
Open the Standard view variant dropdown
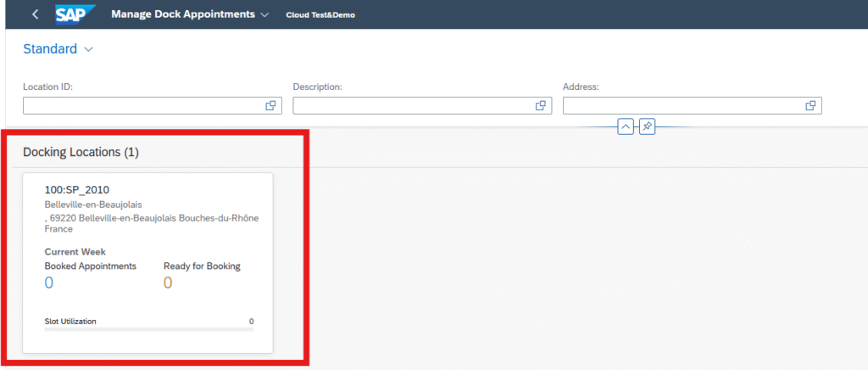pos(58,49)
